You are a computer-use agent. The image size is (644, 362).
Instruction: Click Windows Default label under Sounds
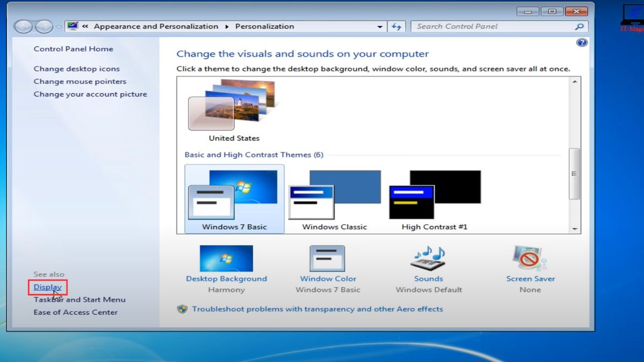(x=429, y=290)
